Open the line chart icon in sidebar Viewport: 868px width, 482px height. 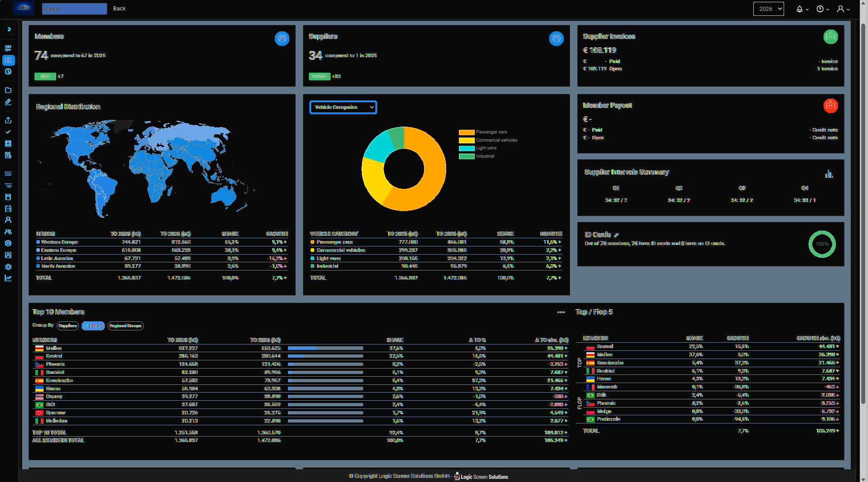click(x=8, y=278)
